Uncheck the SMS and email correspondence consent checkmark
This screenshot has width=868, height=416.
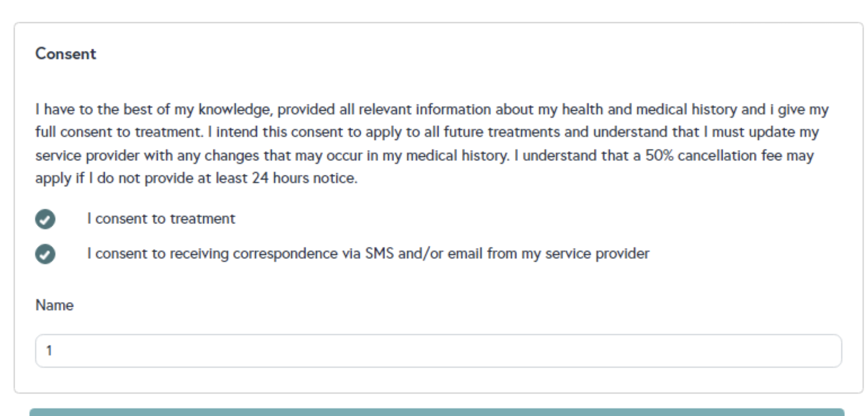coord(45,254)
